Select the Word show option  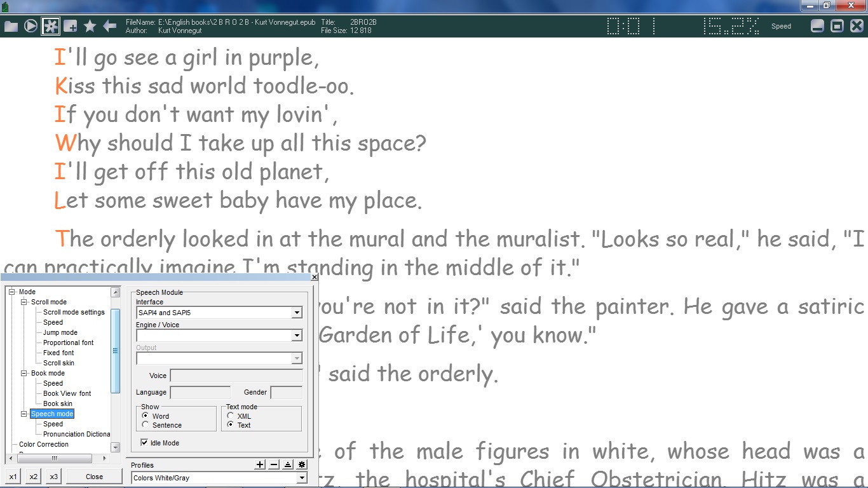click(146, 416)
